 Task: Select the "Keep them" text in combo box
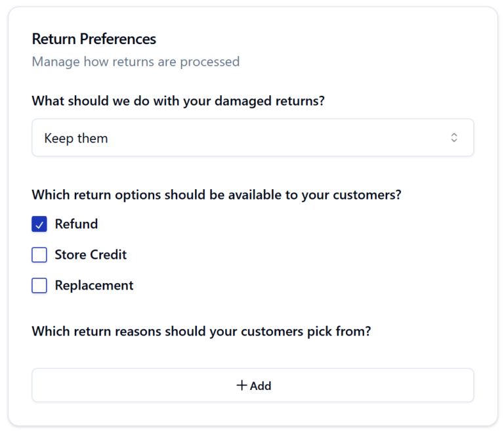point(76,139)
